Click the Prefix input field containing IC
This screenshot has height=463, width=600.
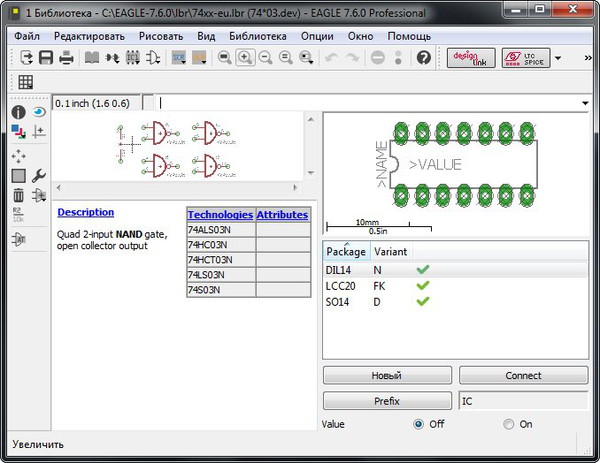[523, 401]
